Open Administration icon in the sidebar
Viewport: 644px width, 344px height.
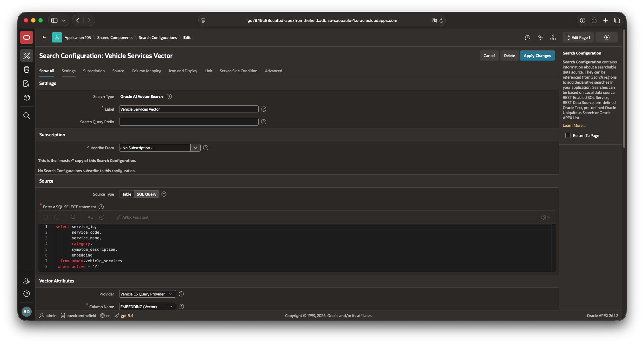pyautogui.click(x=27, y=281)
